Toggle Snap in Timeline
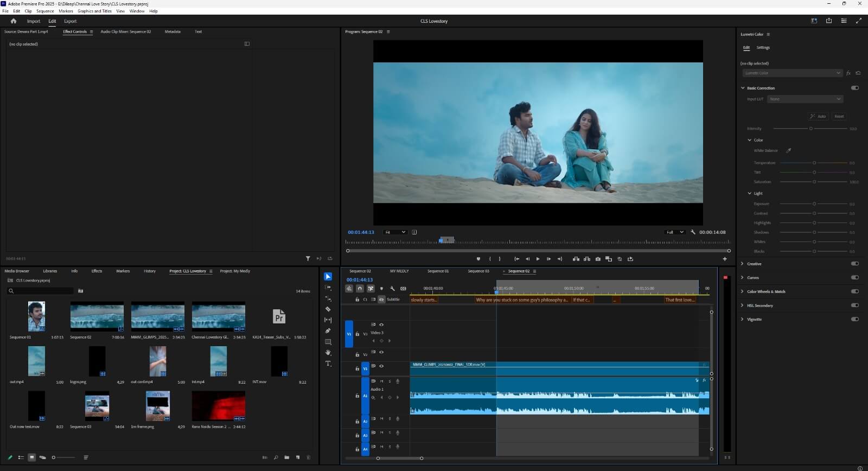This screenshot has height=471, width=868. click(360, 289)
